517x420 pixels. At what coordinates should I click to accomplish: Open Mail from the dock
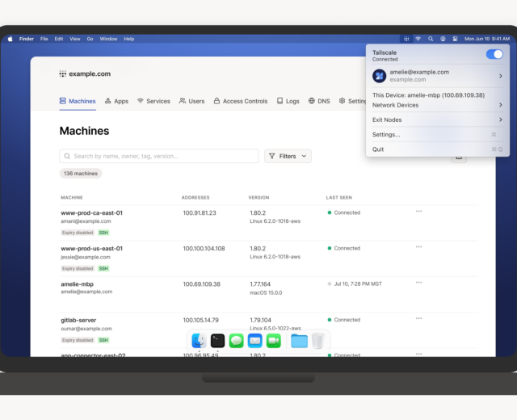(x=255, y=341)
